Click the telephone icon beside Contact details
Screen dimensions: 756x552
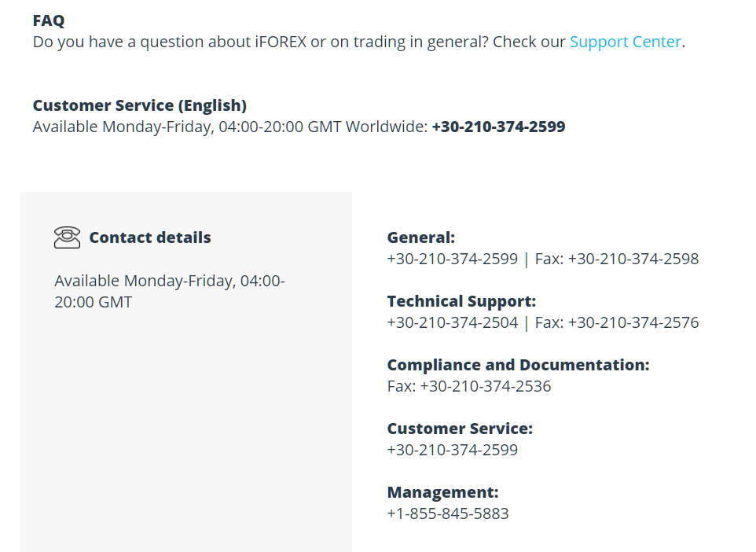click(x=67, y=237)
